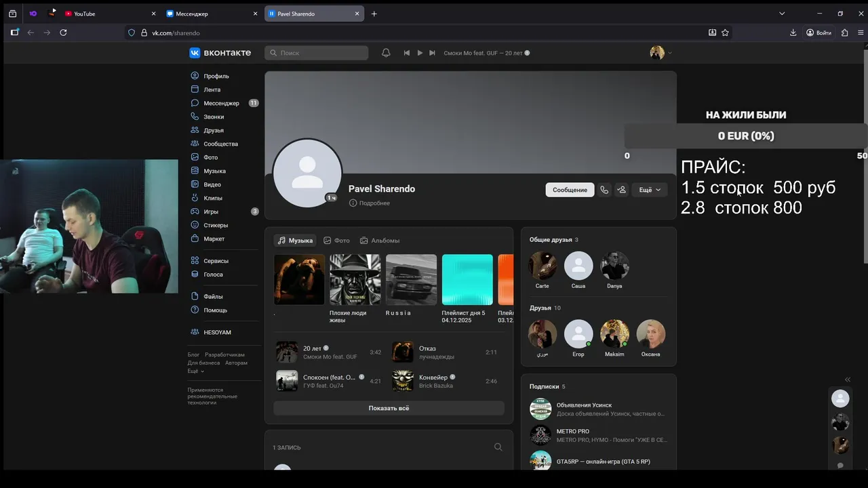868x488 pixels.
Task: Open the notifications bell
Action: click(386, 53)
